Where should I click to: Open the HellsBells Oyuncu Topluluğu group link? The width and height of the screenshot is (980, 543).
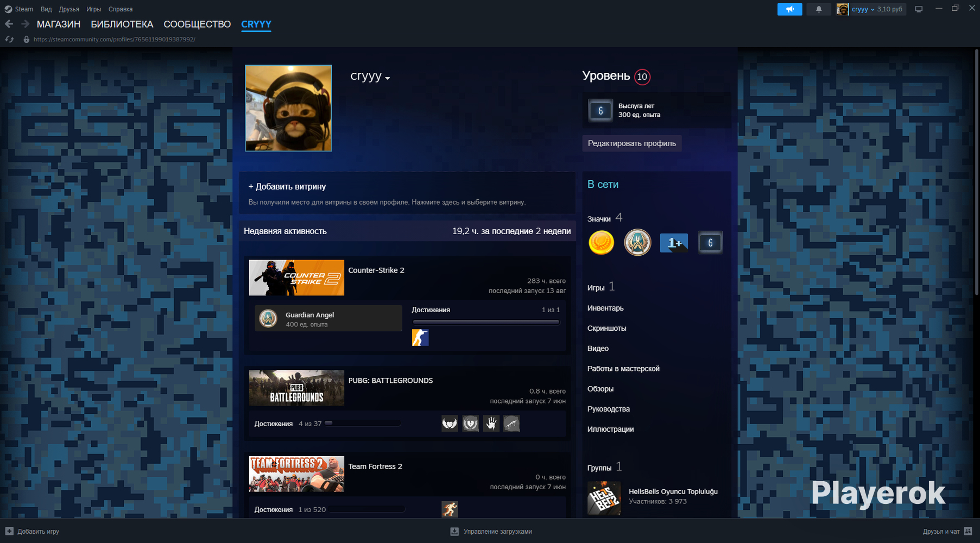tap(673, 491)
